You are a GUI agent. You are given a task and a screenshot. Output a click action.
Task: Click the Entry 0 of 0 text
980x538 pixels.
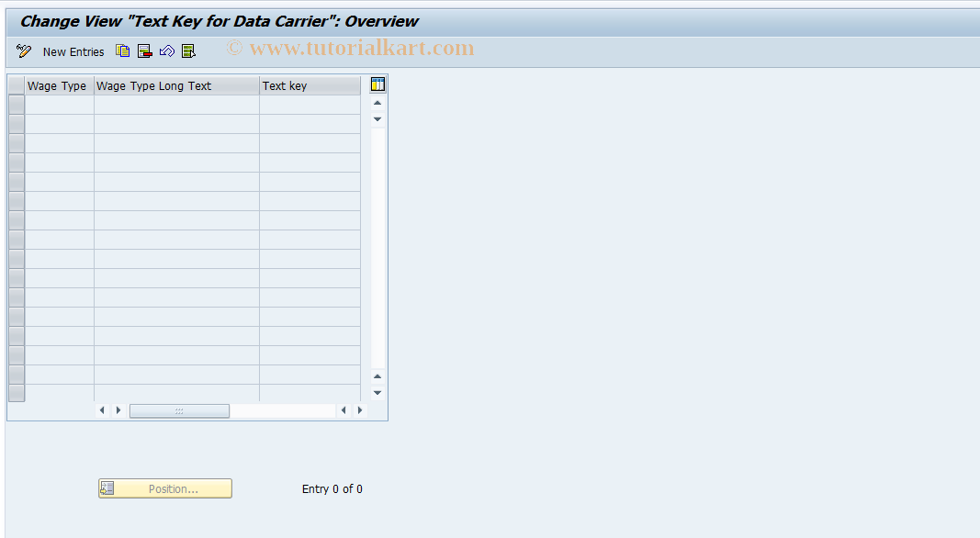pyautogui.click(x=332, y=488)
